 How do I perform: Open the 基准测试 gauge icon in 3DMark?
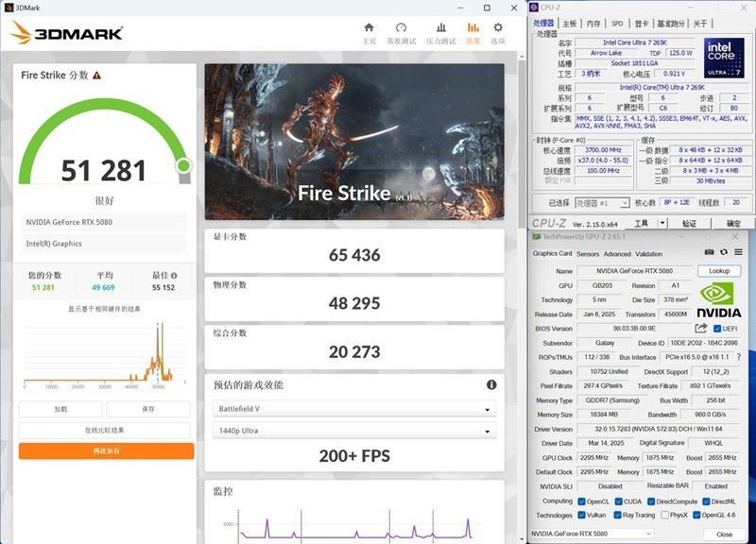[403, 27]
